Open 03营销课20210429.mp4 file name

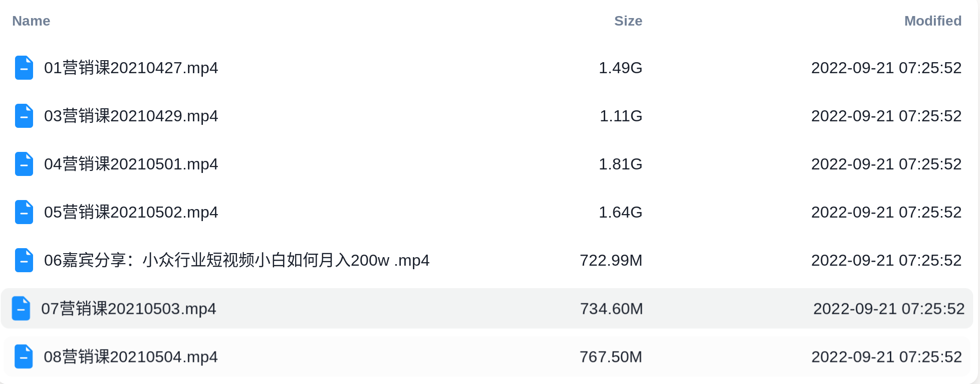click(131, 116)
